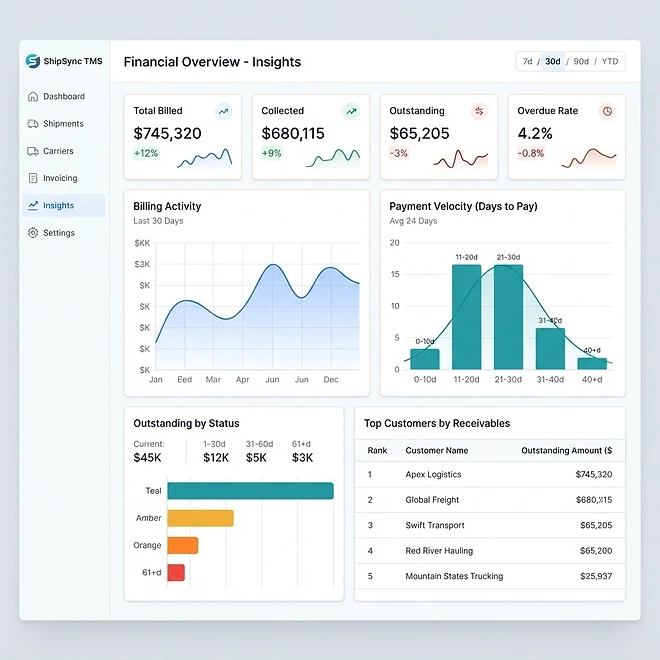Click the +12% change badge
Screen dimensions: 660x660
pyautogui.click(x=146, y=153)
